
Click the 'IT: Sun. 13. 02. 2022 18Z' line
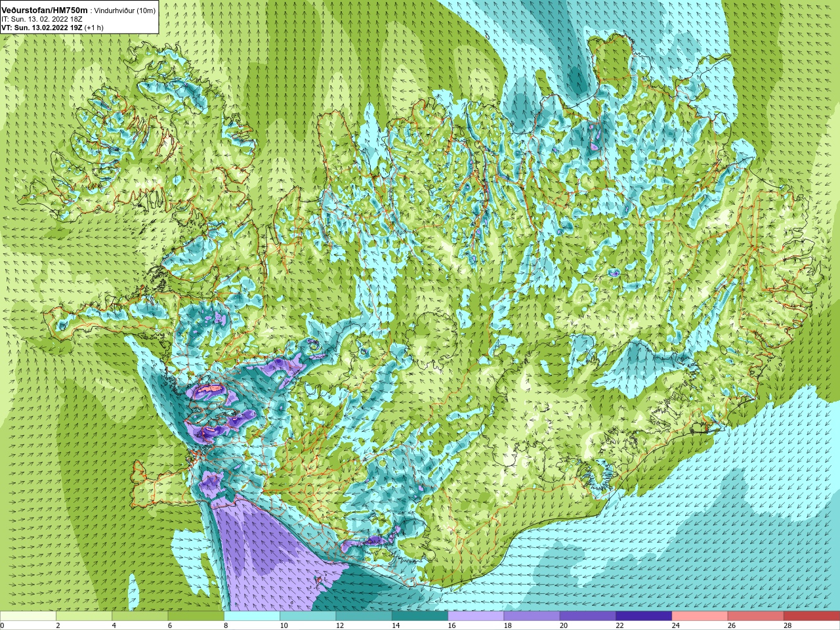[41, 19]
